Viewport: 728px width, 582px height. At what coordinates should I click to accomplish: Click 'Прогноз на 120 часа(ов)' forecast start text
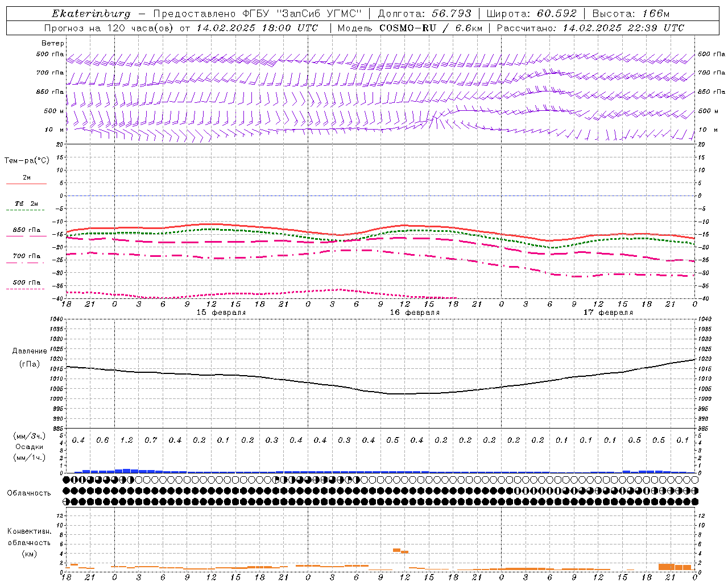pyautogui.click(x=110, y=28)
